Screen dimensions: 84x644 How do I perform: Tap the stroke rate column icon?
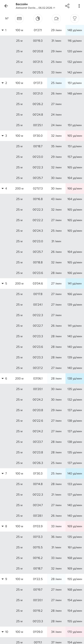[56, 18]
